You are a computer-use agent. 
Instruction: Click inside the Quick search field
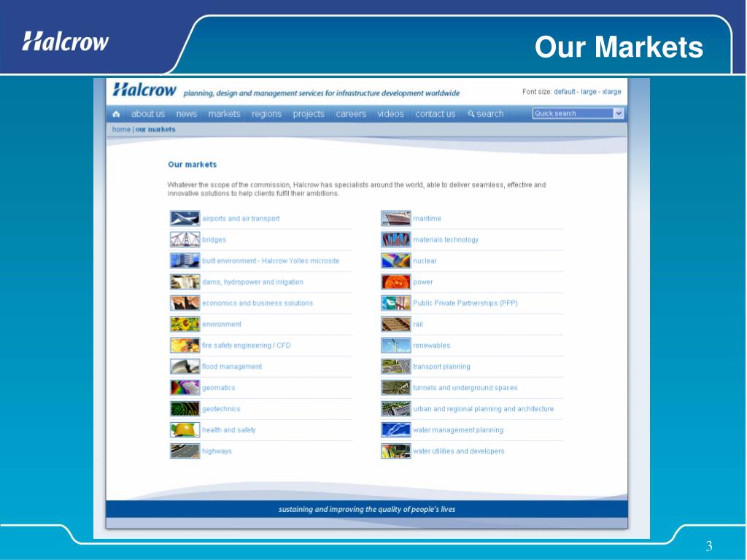coord(573,113)
